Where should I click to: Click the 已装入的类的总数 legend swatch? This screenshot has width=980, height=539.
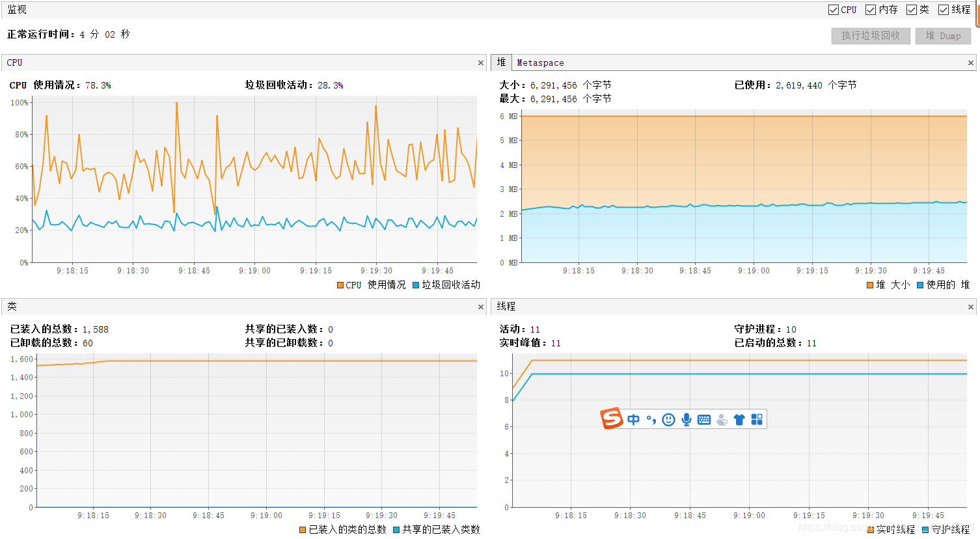(x=303, y=530)
